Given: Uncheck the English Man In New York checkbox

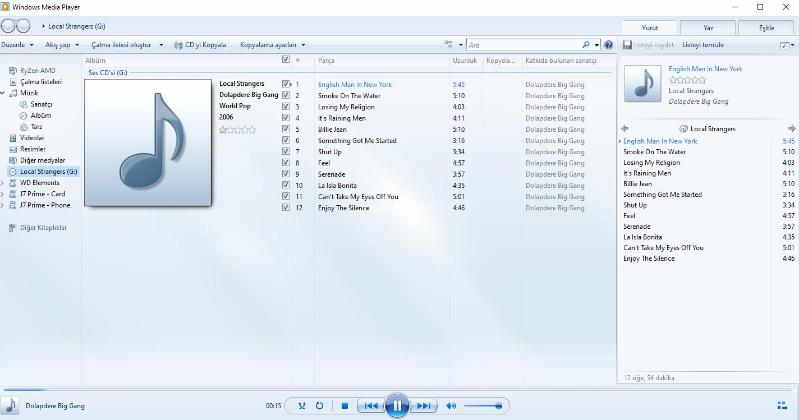Looking at the screenshot, I should pos(286,84).
